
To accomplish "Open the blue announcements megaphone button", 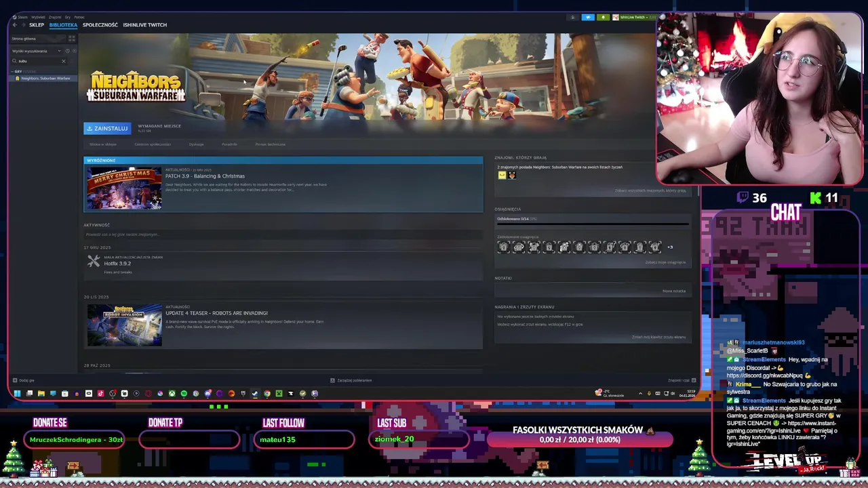I will [588, 17].
